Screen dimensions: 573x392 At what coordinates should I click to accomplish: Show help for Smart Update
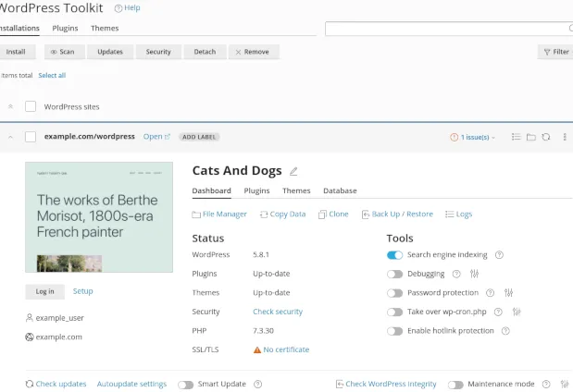pos(257,384)
